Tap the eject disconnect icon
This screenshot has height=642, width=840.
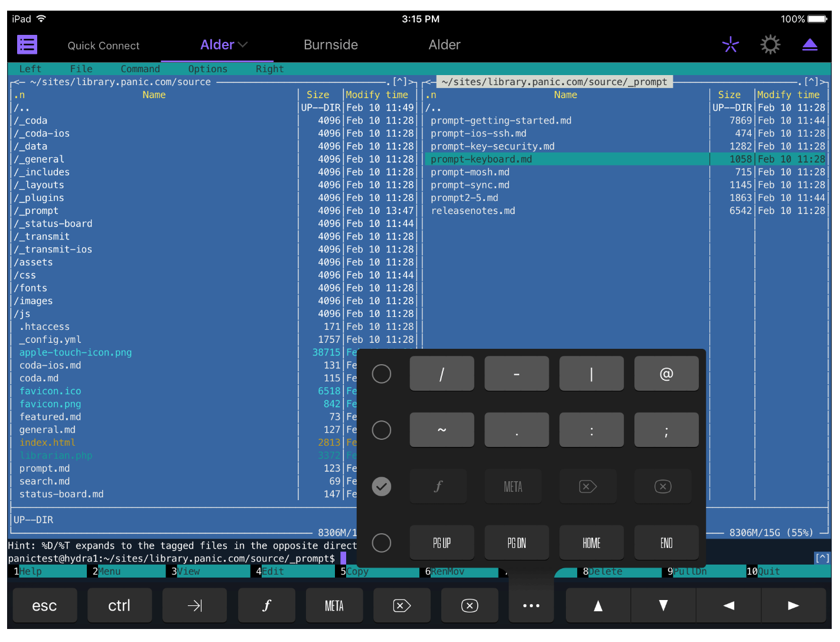810,45
